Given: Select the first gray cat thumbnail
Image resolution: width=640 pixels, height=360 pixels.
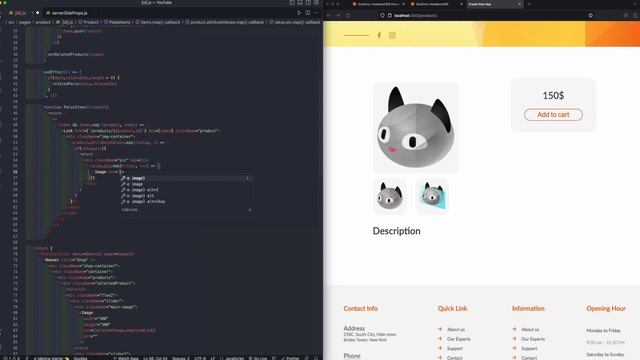Looking at the screenshot, I should tap(389, 196).
